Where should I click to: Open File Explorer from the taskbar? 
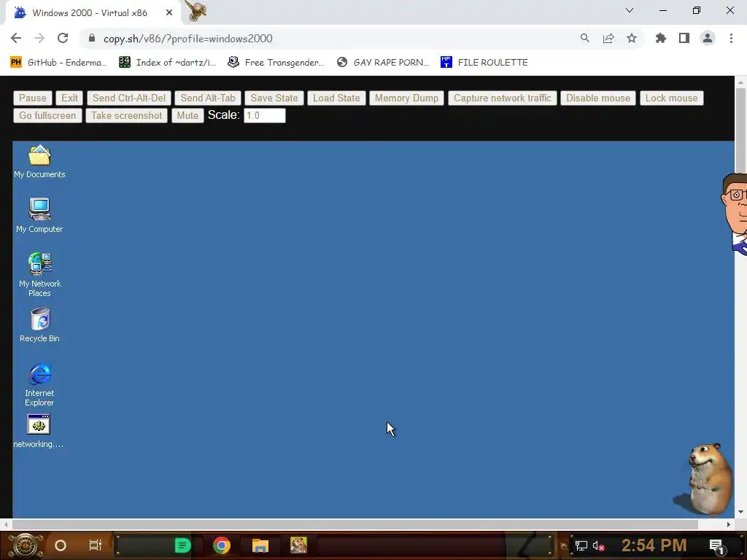(x=260, y=545)
